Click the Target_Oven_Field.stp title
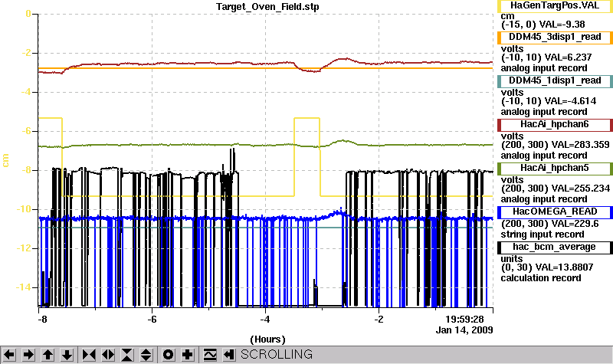613x364 pixels. coord(267,7)
